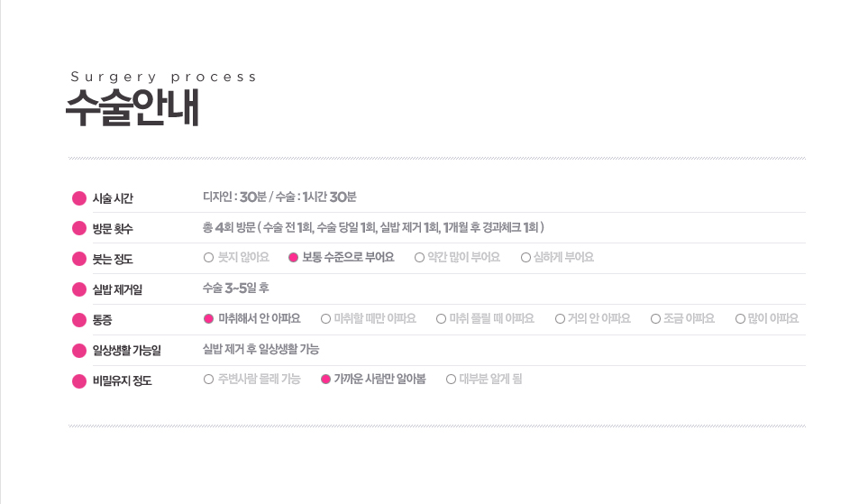
Task: Select the 붓지 않아요 radio option
Action: click(209, 258)
